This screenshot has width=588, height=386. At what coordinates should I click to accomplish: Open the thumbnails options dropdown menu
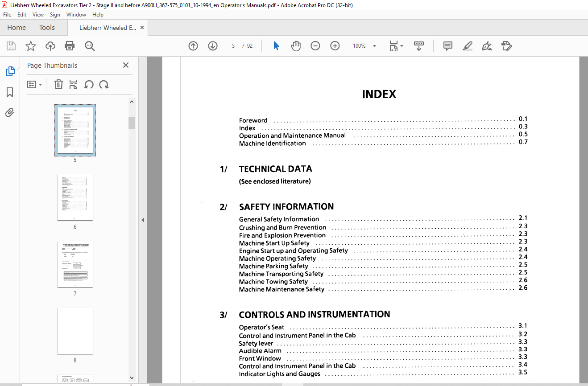[34, 84]
